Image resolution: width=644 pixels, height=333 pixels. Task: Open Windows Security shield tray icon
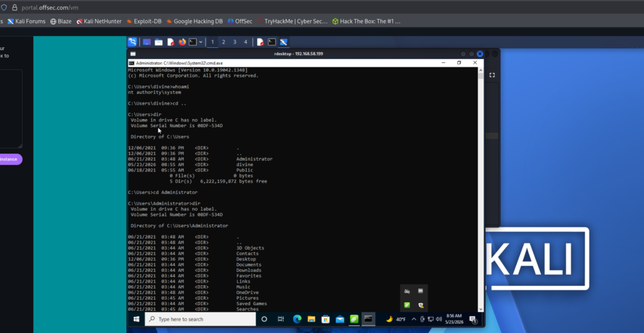click(421, 305)
